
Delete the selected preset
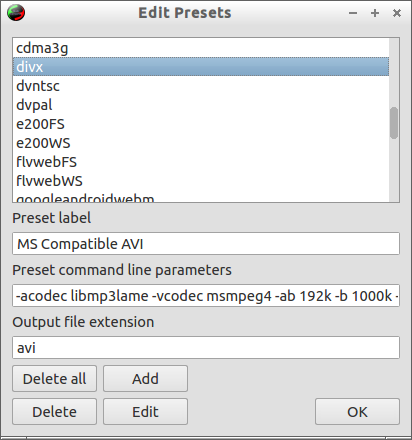tap(54, 412)
